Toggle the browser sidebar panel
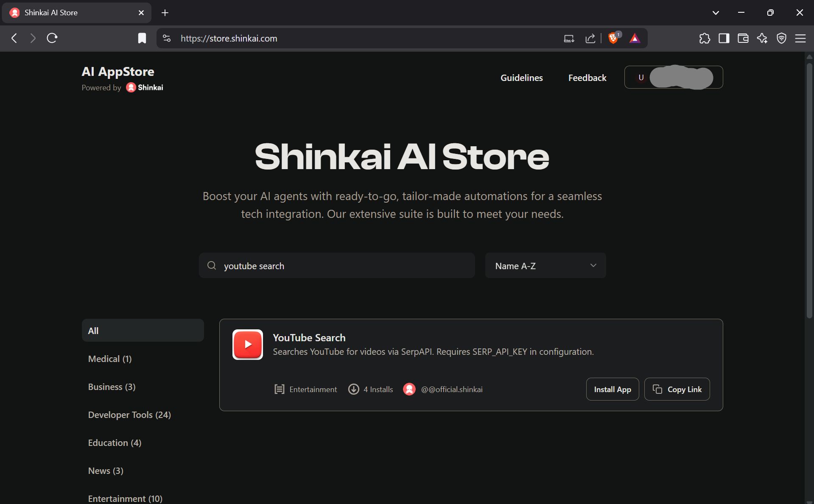Screen dimensions: 814x504 pos(724,38)
